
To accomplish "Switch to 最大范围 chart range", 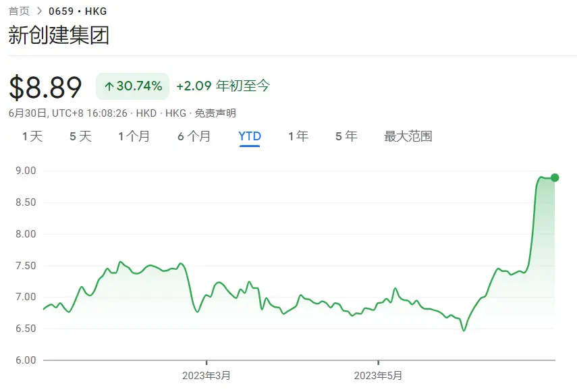I will click(408, 136).
